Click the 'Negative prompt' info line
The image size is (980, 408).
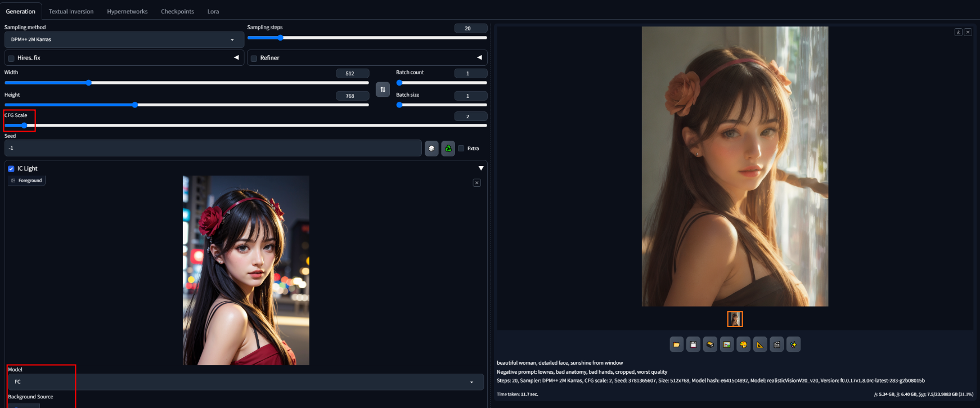(582, 371)
